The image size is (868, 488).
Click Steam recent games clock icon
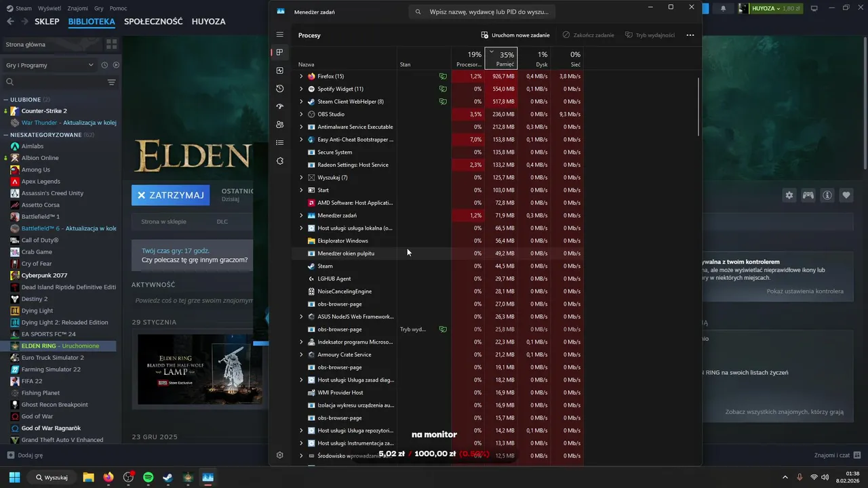point(104,65)
